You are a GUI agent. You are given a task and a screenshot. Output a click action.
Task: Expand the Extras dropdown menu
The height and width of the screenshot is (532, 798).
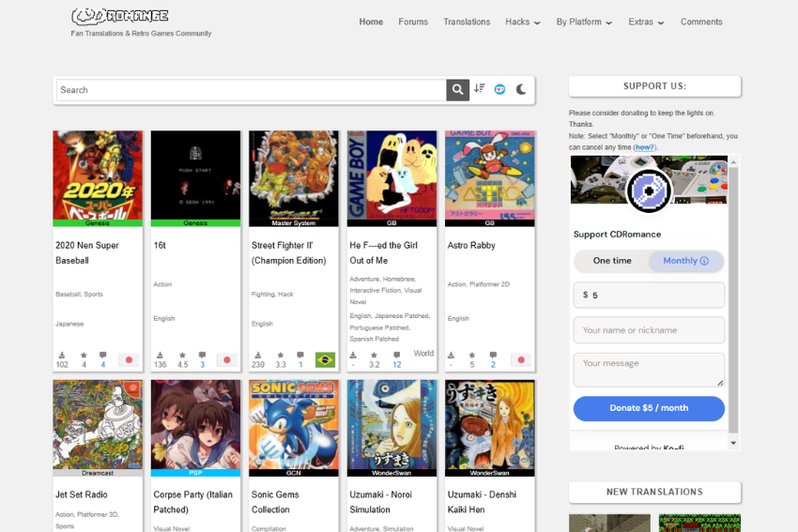[646, 22]
